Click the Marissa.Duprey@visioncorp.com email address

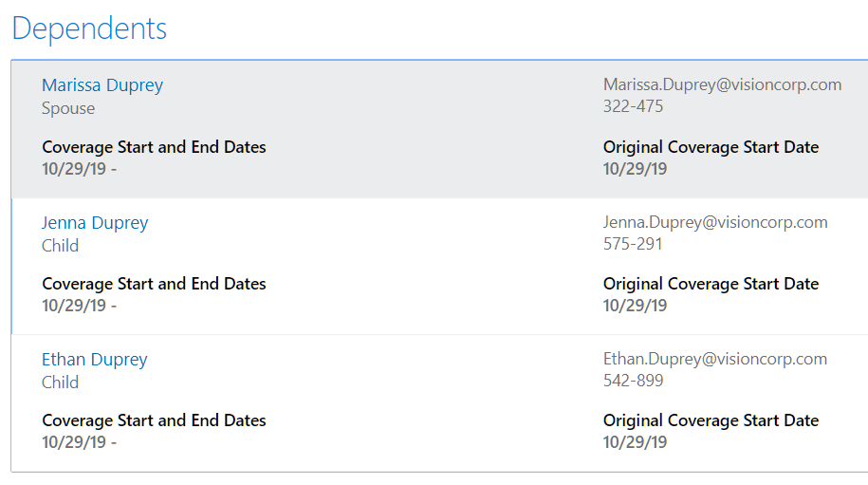pyautogui.click(x=722, y=84)
